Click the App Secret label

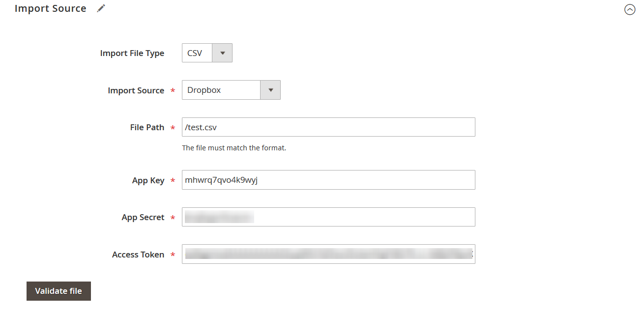click(x=143, y=217)
